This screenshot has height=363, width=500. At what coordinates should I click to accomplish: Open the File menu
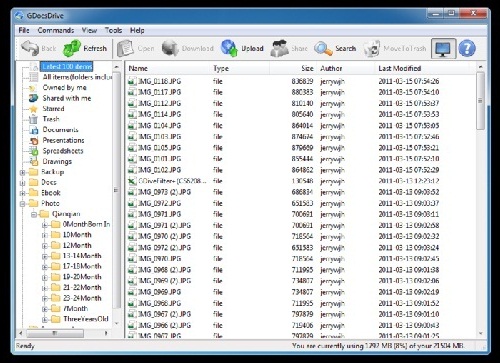click(24, 30)
